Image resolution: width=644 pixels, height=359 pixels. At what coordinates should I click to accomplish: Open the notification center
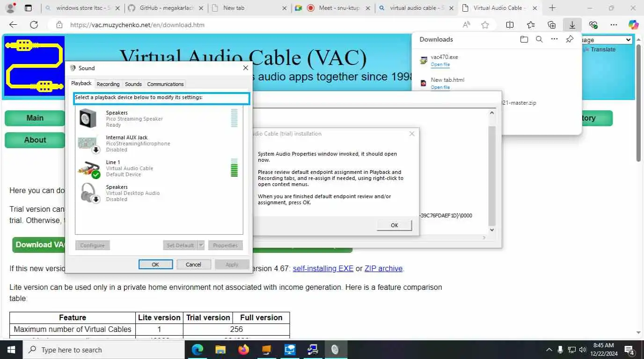tap(629, 350)
